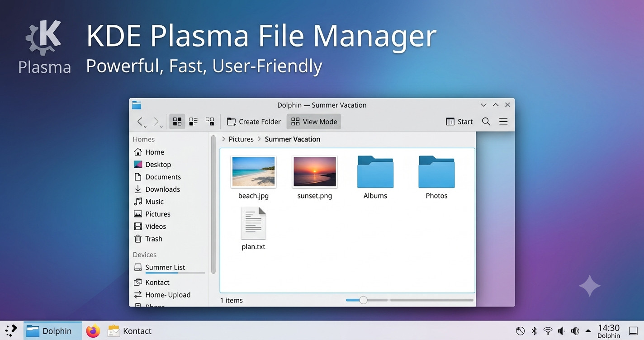Click the Downloads arrow icon in sidebar

[x=138, y=189]
